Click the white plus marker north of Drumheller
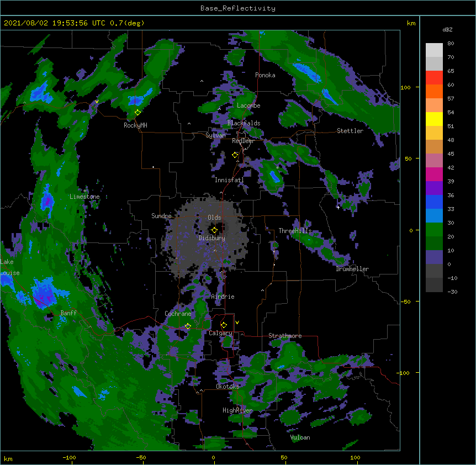The height and width of the screenshot is (465, 476). click(338, 208)
